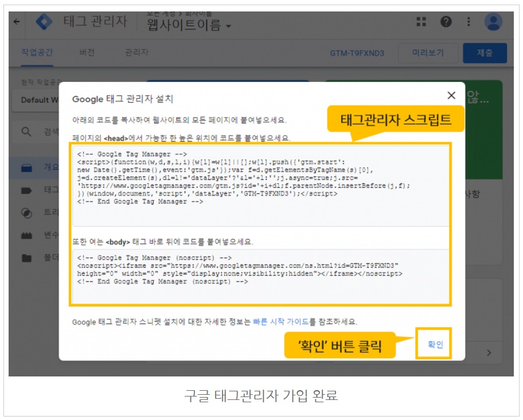Open the Default Workspace selector

tap(36, 100)
